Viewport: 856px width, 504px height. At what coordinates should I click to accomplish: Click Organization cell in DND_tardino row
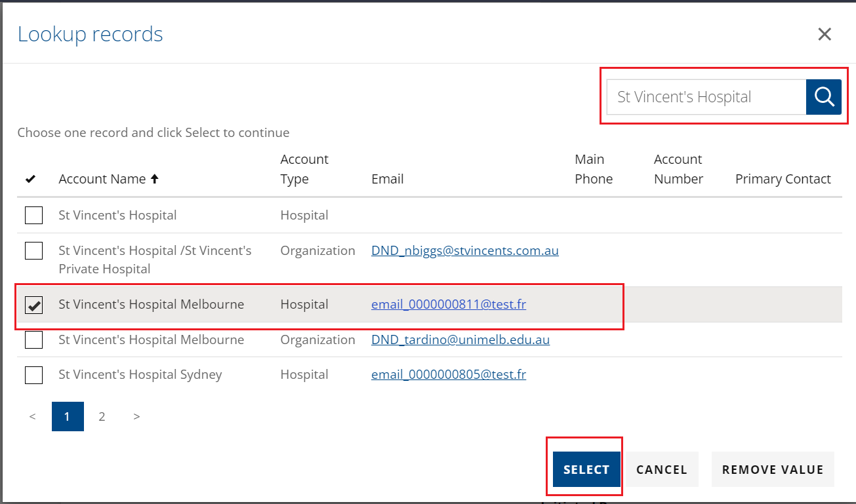tap(317, 339)
